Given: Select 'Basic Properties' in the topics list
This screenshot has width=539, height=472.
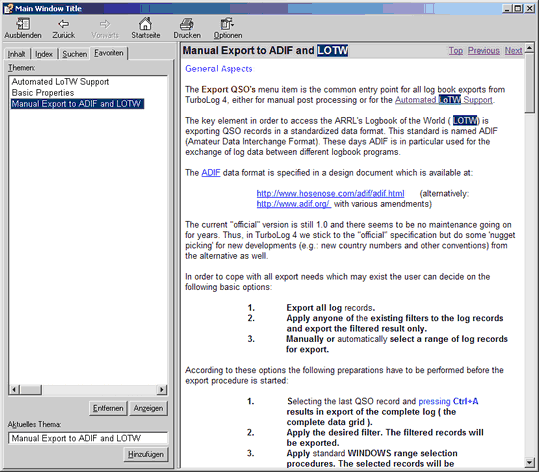Looking at the screenshot, I should pyautogui.click(x=43, y=93).
